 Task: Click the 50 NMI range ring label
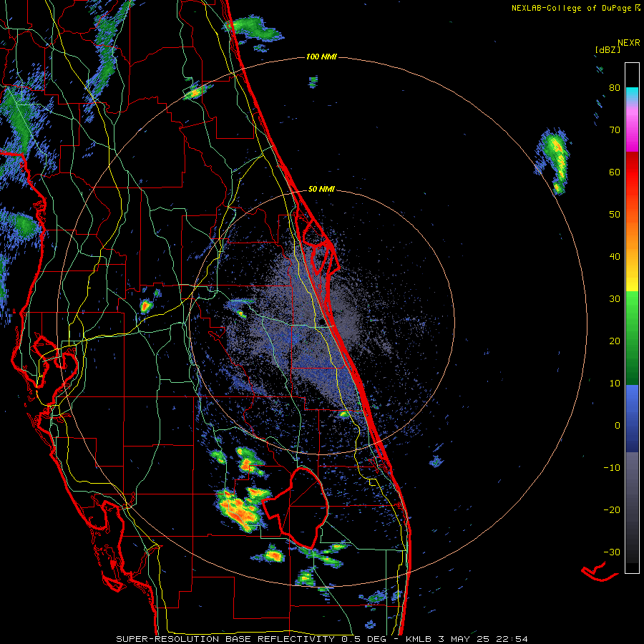tap(321, 190)
